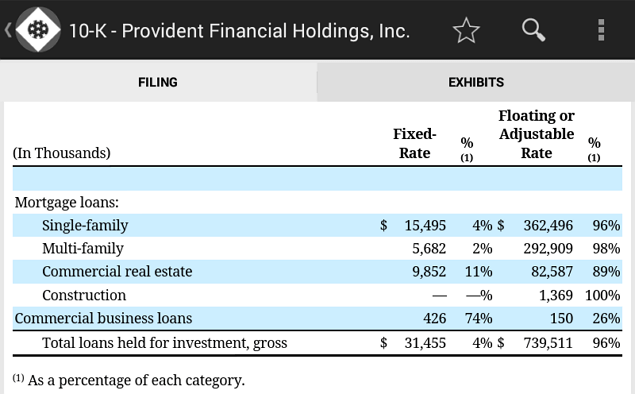Viewport: 635px width, 394px height.
Task: Go back using the left chevron
Action: 8,30
